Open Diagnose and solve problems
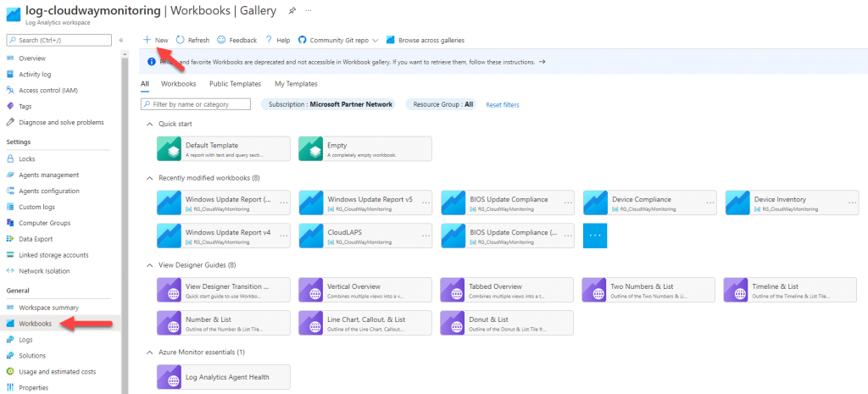 pos(60,122)
